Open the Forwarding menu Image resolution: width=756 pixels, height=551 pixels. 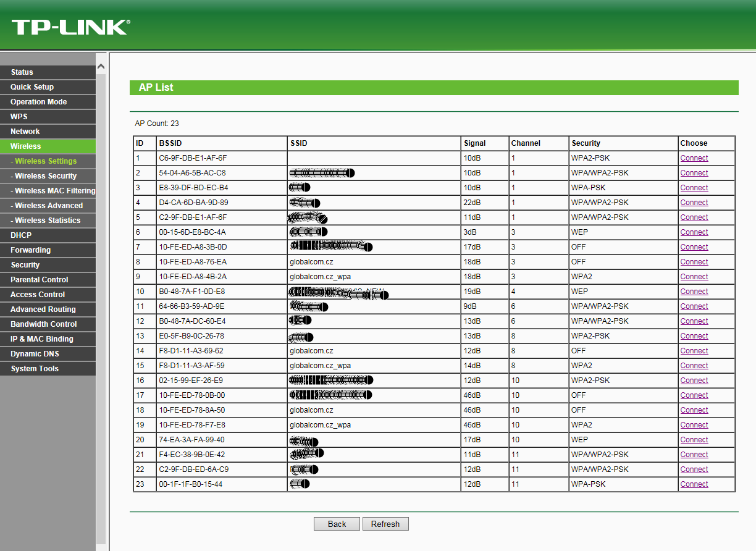[x=48, y=250]
